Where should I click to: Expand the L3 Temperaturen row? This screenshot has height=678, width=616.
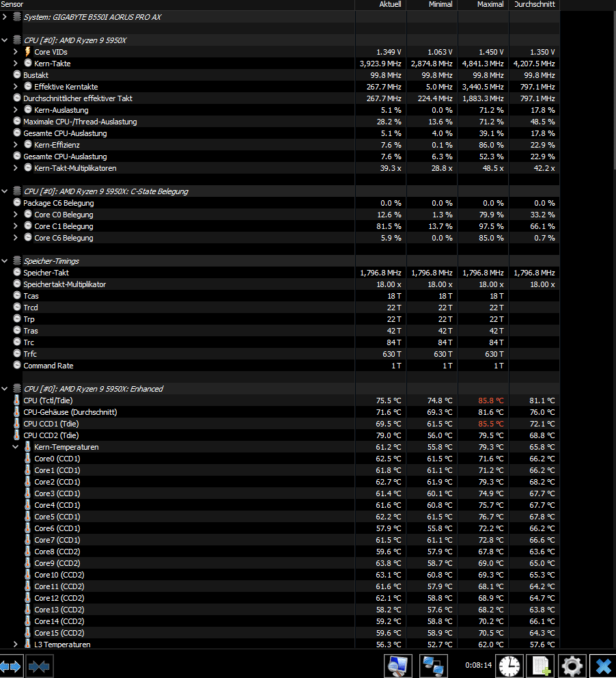pos(16,645)
